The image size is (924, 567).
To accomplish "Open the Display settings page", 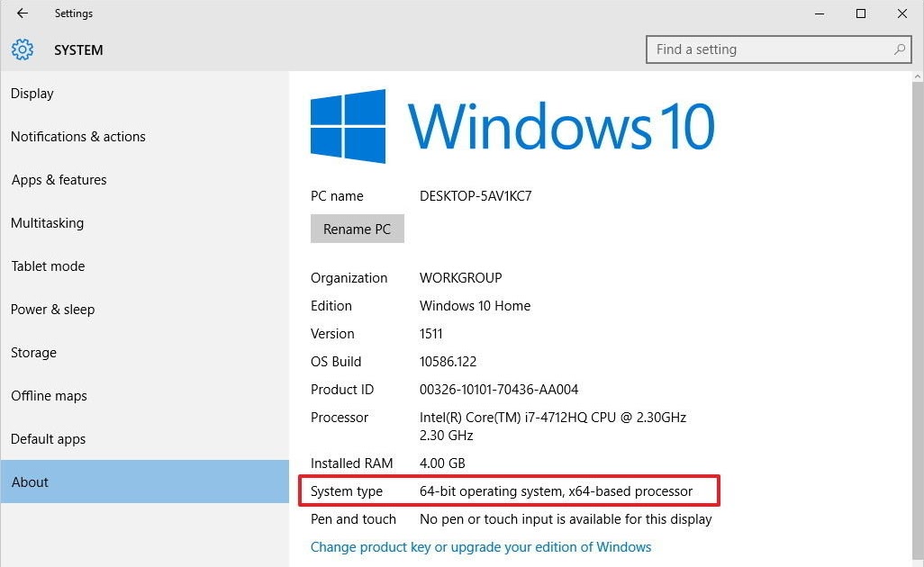I will (x=144, y=93).
